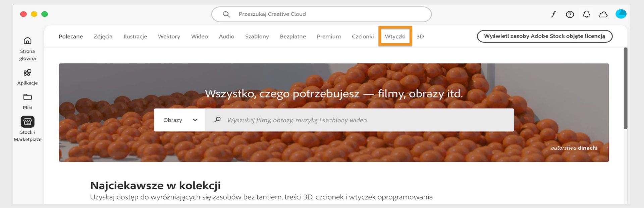Click the vertical scrollbar thumb
The width and height of the screenshot is (644, 208).
[626, 88]
